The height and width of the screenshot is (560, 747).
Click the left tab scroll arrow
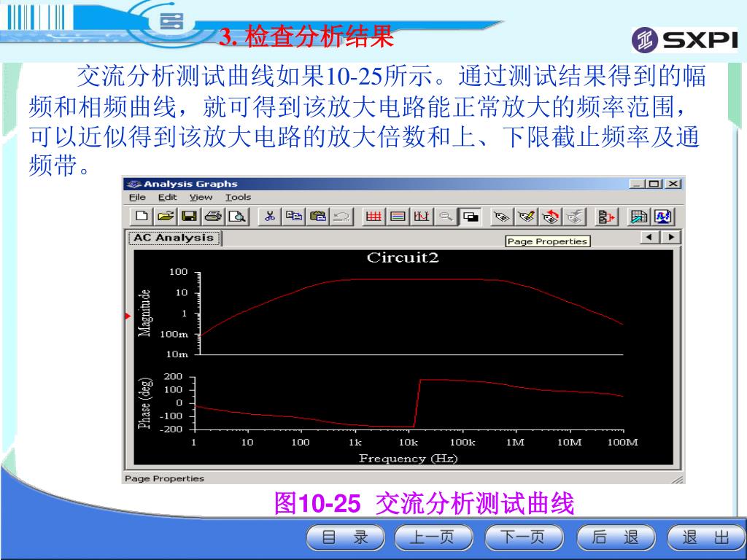pos(649,237)
